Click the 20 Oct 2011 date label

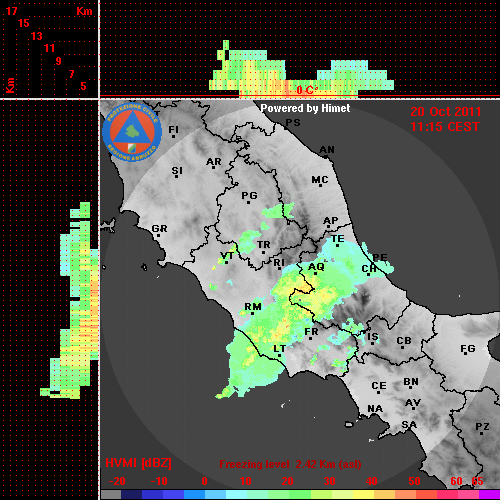tap(446, 112)
